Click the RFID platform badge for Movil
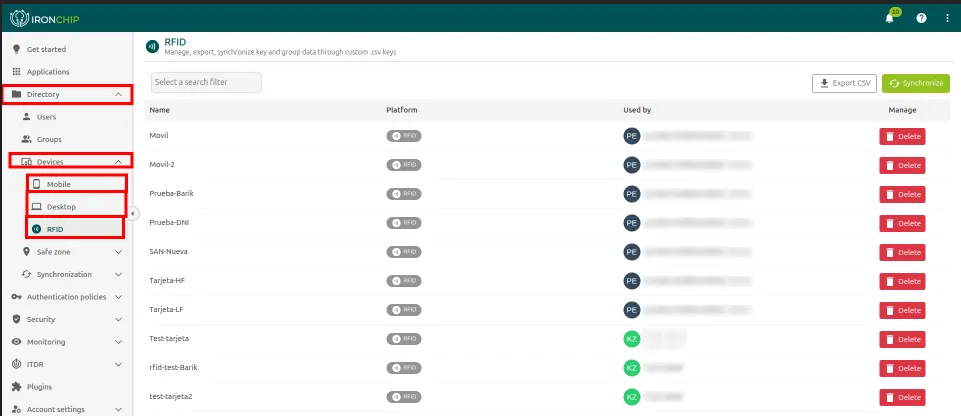 [404, 136]
